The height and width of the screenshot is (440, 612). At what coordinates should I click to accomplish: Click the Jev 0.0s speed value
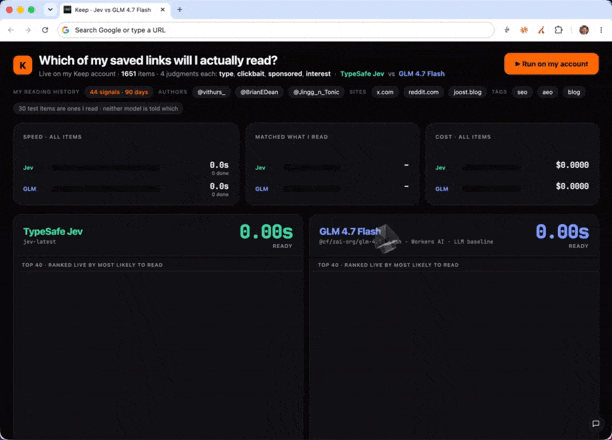coord(219,165)
